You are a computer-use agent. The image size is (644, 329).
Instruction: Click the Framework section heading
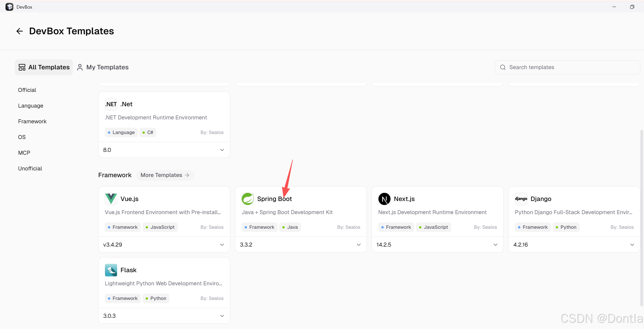click(115, 175)
